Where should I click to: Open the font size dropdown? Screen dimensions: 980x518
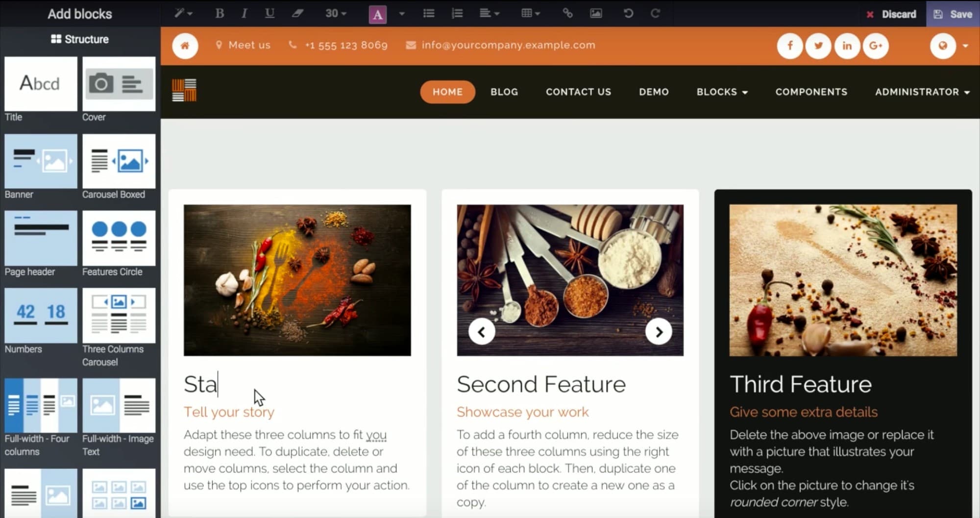[x=334, y=14]
